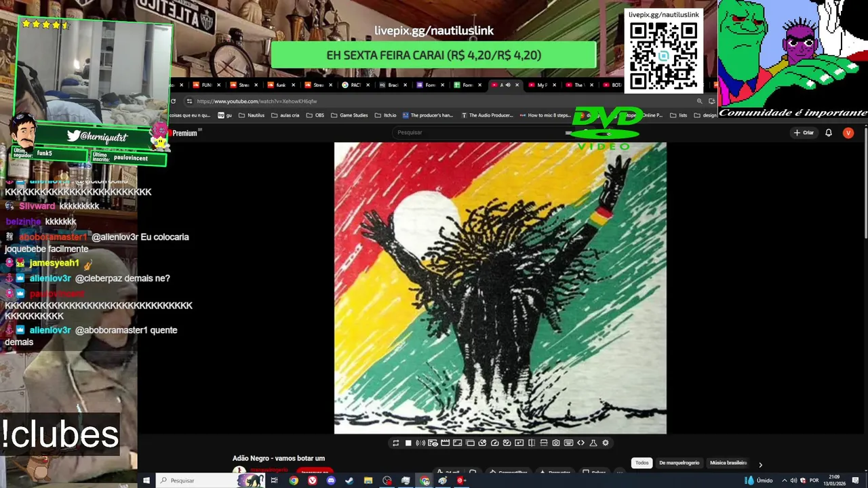
Task: Click the flask icon under the video
Action: (593, 443)
